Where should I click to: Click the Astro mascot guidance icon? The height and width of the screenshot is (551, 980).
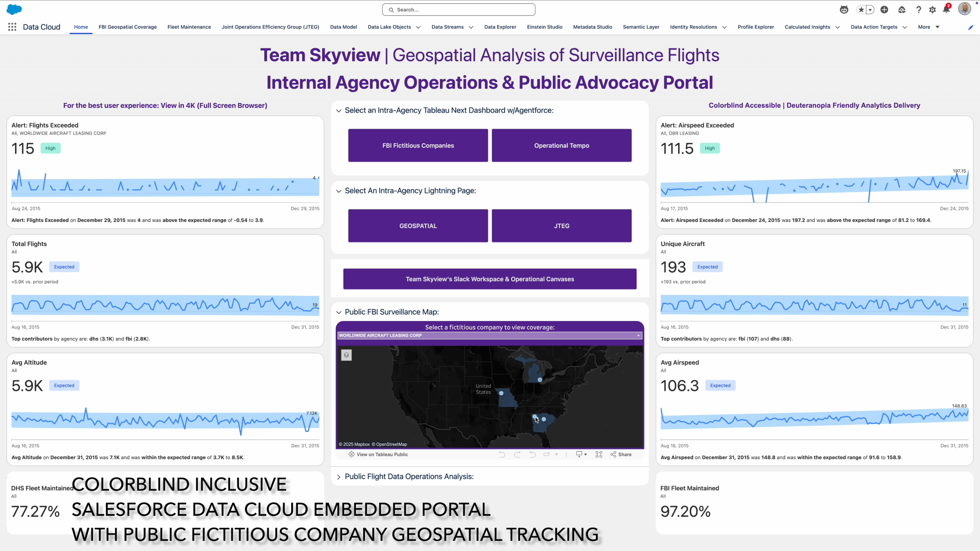844,10
